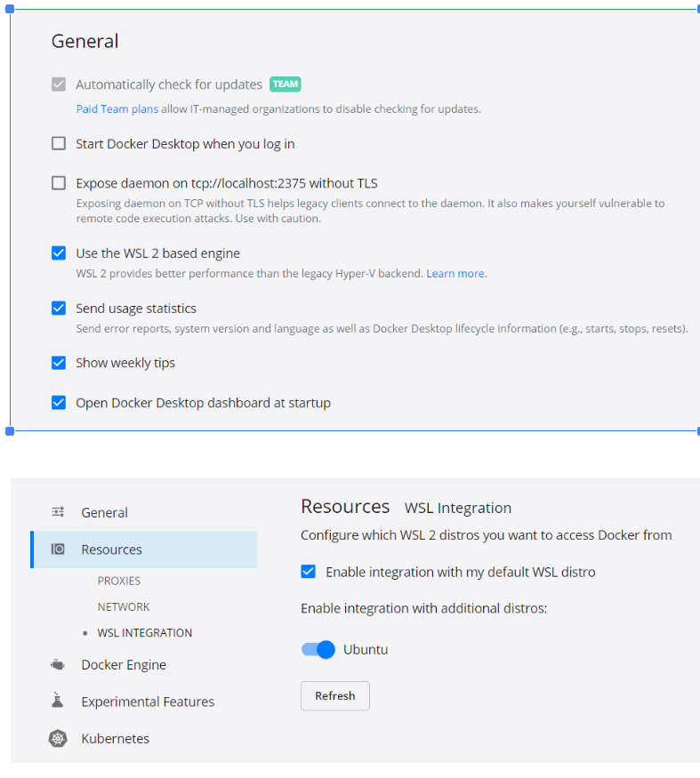This screenshot has width=700, height=778.
Task: Uncheck integration with default WSL distro
Action: point(309,572)
